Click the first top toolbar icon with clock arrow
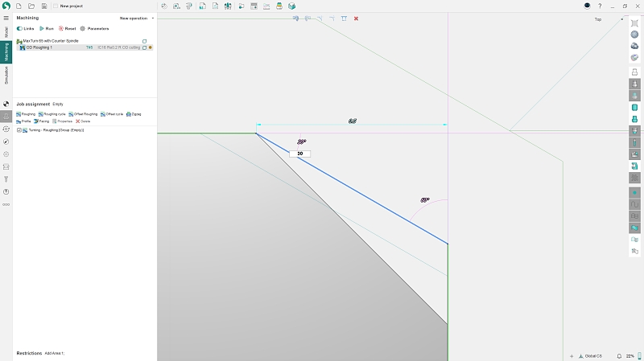 point(164,6)
